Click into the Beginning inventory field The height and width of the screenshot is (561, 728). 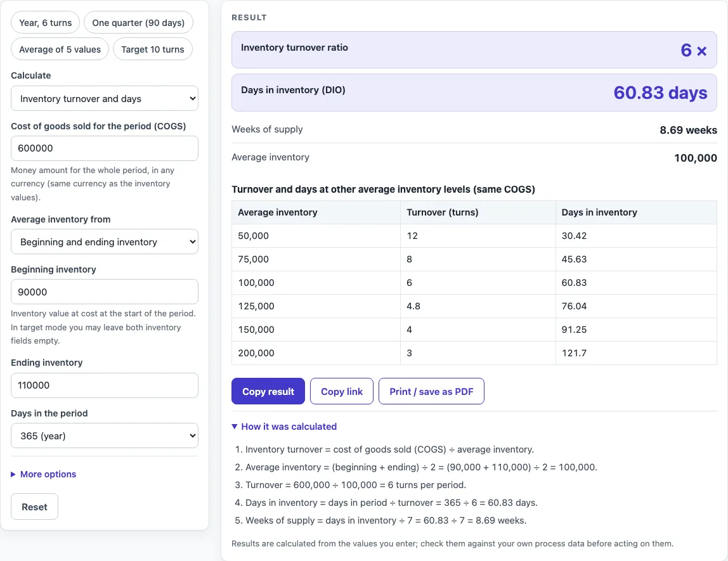click(x=105, y=292)
